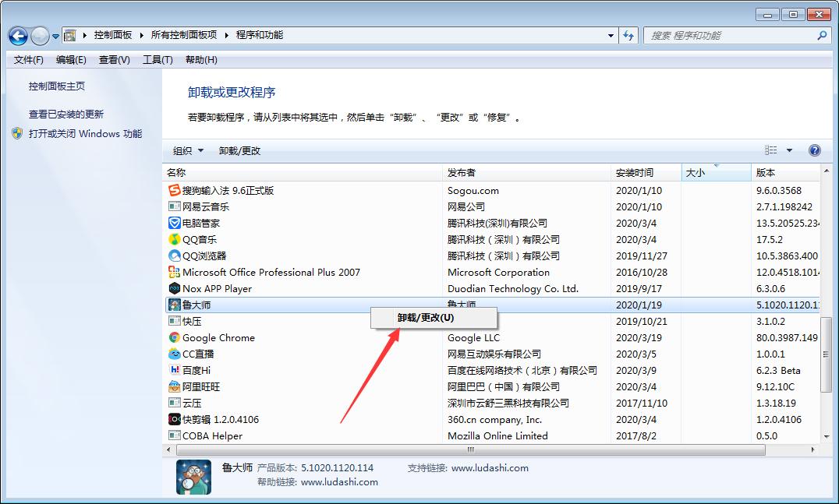Open the 帮助(H) menu
Screen dimensions: 839x504
pos(201,60)
